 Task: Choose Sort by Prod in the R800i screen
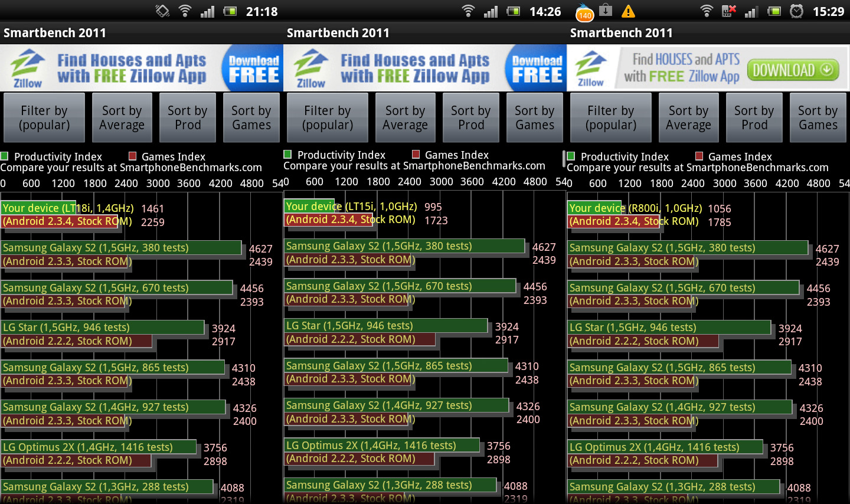tap(754, 117)
